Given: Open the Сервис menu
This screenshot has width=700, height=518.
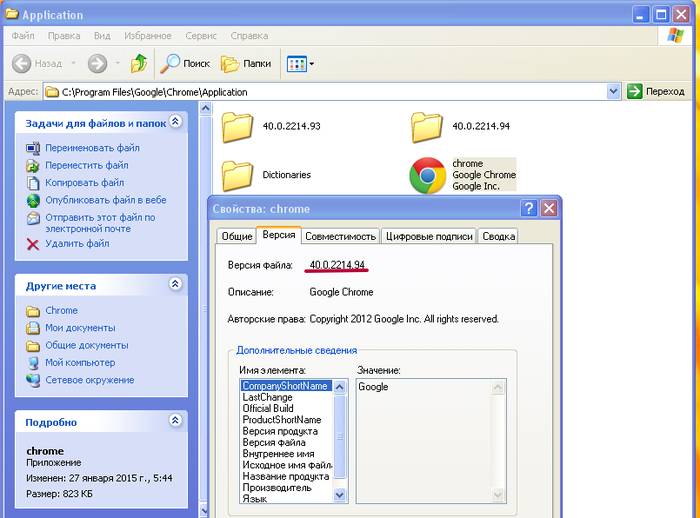Looking at the screenshot, I should click(201, 36).
